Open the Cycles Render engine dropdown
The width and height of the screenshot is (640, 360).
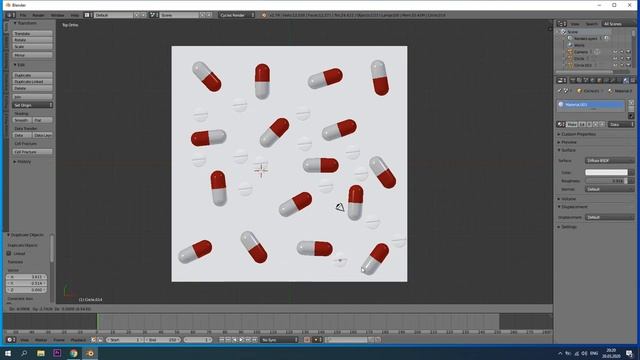tap(236, 15)
